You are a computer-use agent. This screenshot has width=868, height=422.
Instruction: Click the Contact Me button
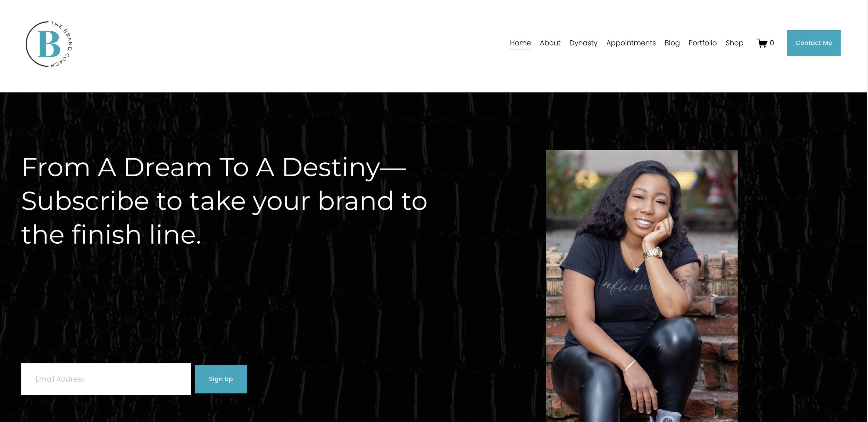tap(813, 43)
